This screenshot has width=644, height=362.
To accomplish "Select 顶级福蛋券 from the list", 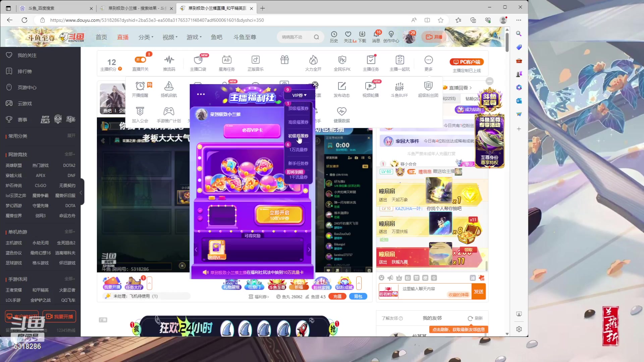I will (298, 109).
